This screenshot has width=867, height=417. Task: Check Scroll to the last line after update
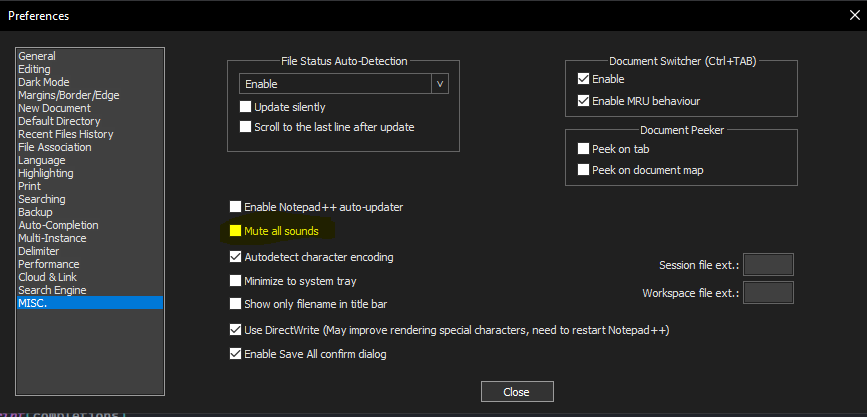(246, 127)
